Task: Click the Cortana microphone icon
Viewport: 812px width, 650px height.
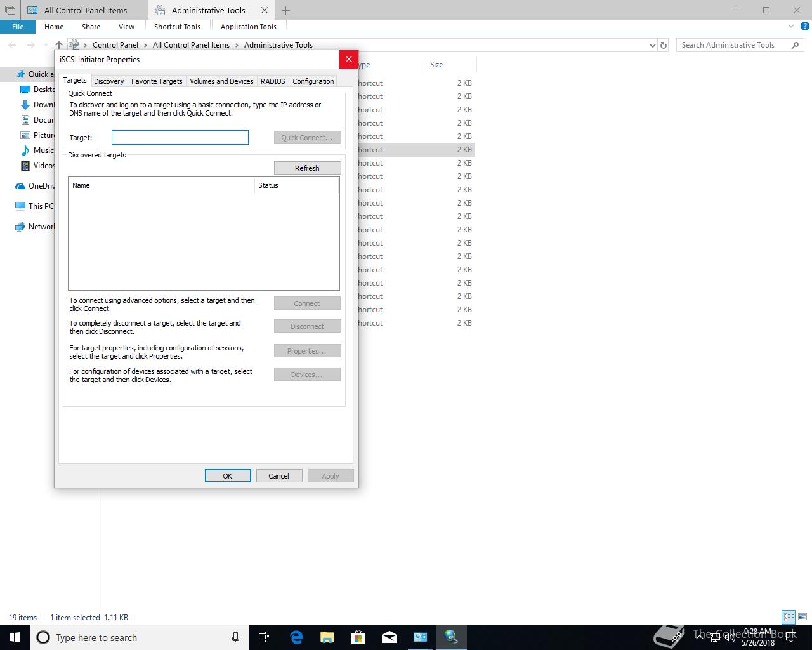Action: point(235,637)
